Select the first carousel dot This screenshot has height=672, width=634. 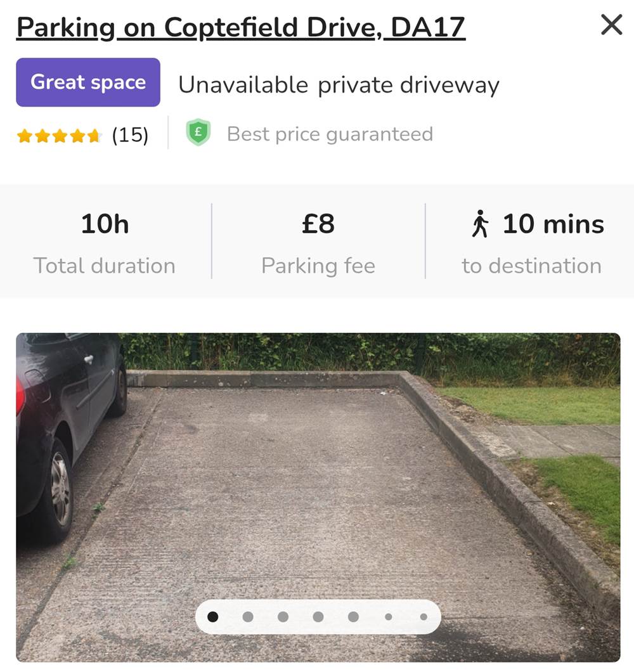[213, 617]
